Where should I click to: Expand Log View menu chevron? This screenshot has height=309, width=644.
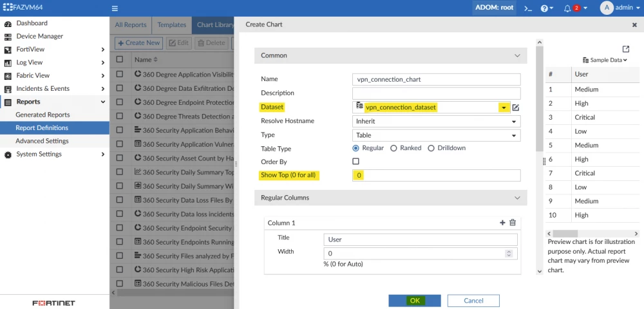pyautogui.click(x=102, y=62)
